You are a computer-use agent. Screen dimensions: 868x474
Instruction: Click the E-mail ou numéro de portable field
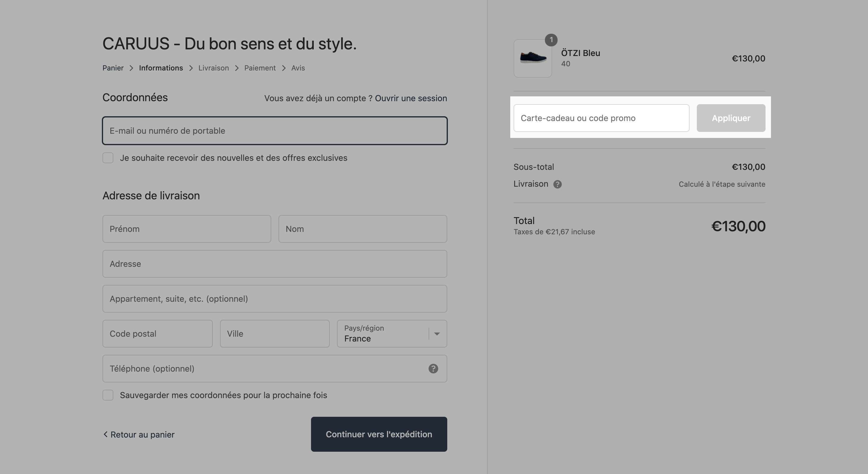click(x=275, y=131)
